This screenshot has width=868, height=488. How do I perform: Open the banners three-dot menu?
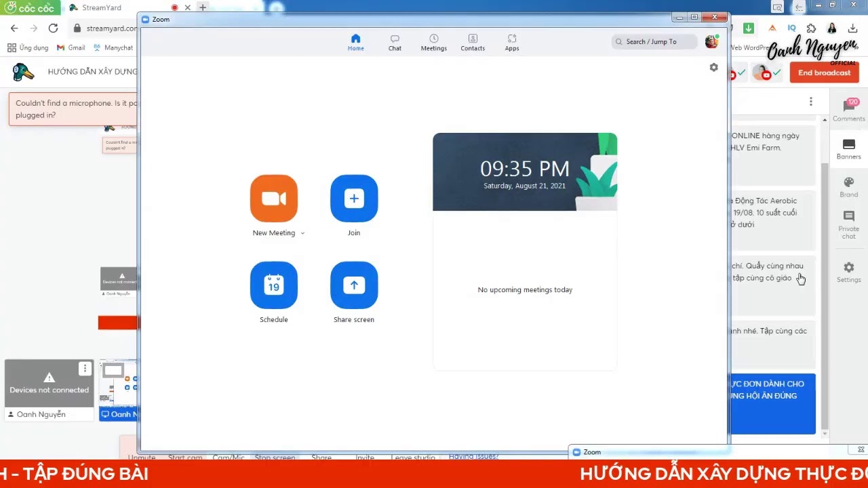click(810, 102)
